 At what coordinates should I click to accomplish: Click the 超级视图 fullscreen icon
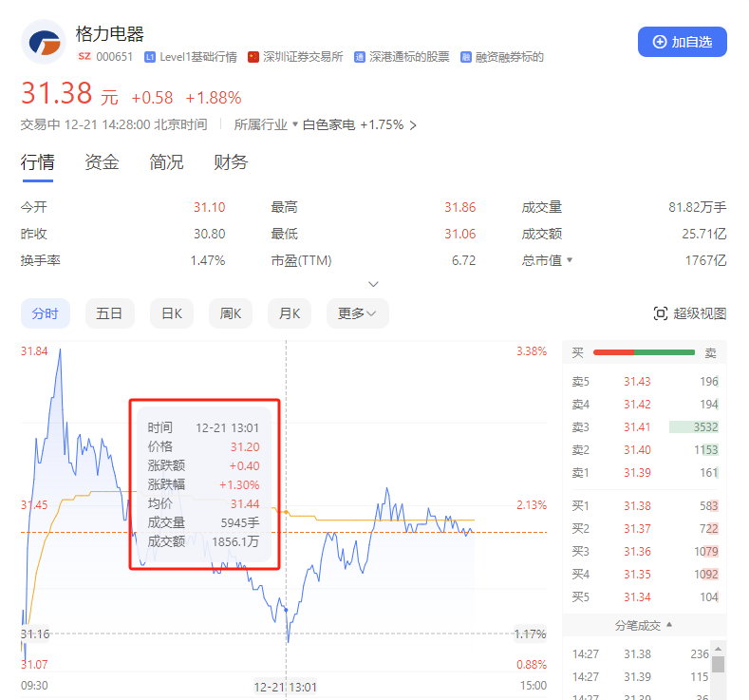tap(660, 313)
